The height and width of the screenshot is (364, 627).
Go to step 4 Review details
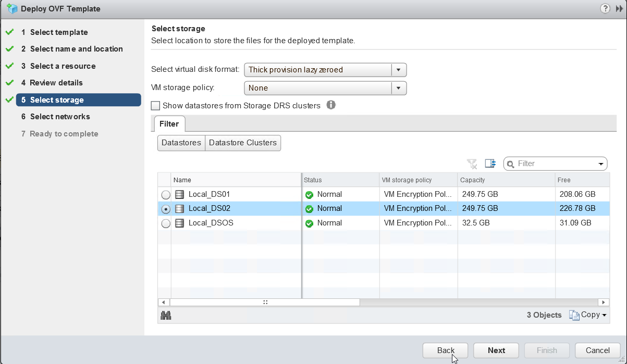pos(56,83)
